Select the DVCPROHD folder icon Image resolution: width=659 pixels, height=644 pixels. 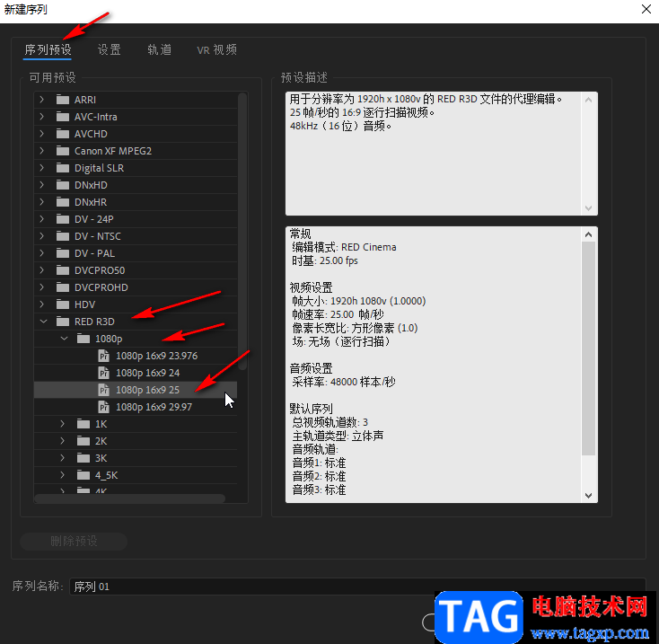pyautogui.click(x=63, y=287)
